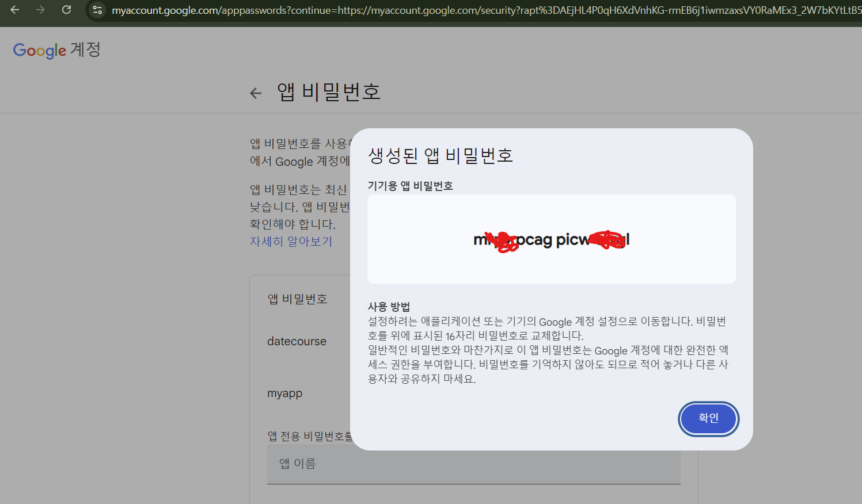Image resolution: width=862 pixels, height=504 pixels.
Task: Click the browser back arrow
Action: tap(15, 10)
